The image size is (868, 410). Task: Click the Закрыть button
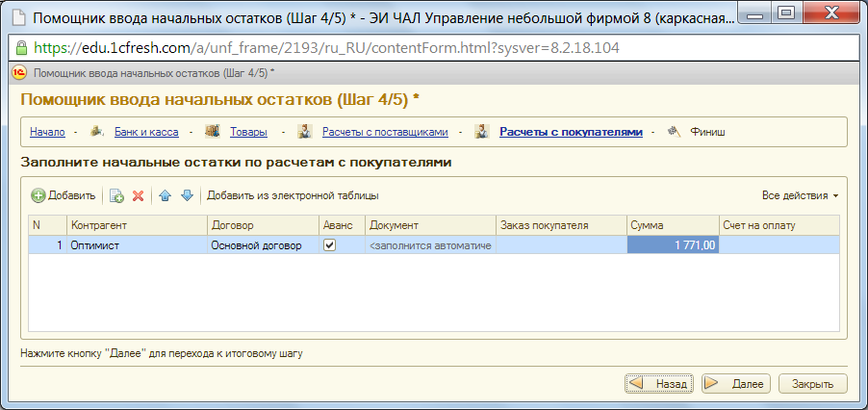(812, 383)
